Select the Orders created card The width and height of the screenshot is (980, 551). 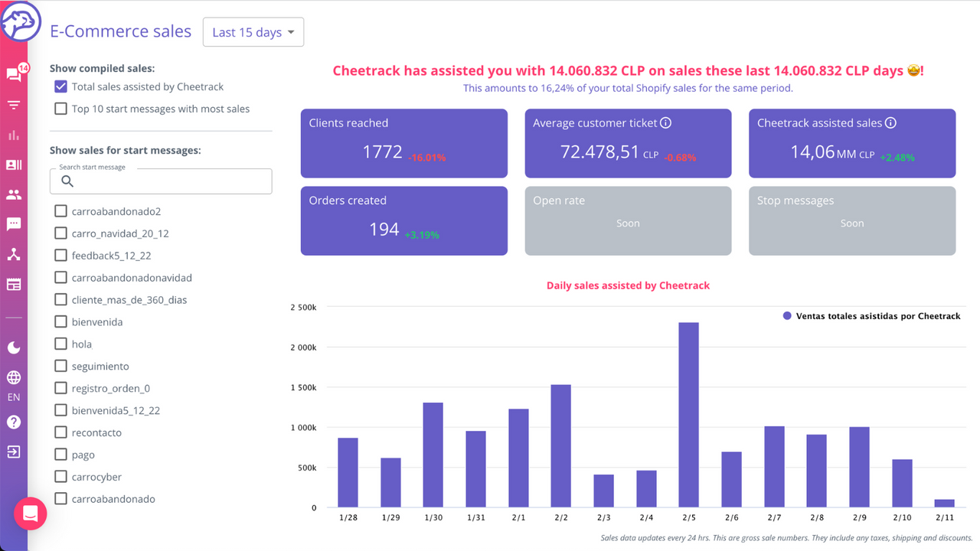pos(404,220)
